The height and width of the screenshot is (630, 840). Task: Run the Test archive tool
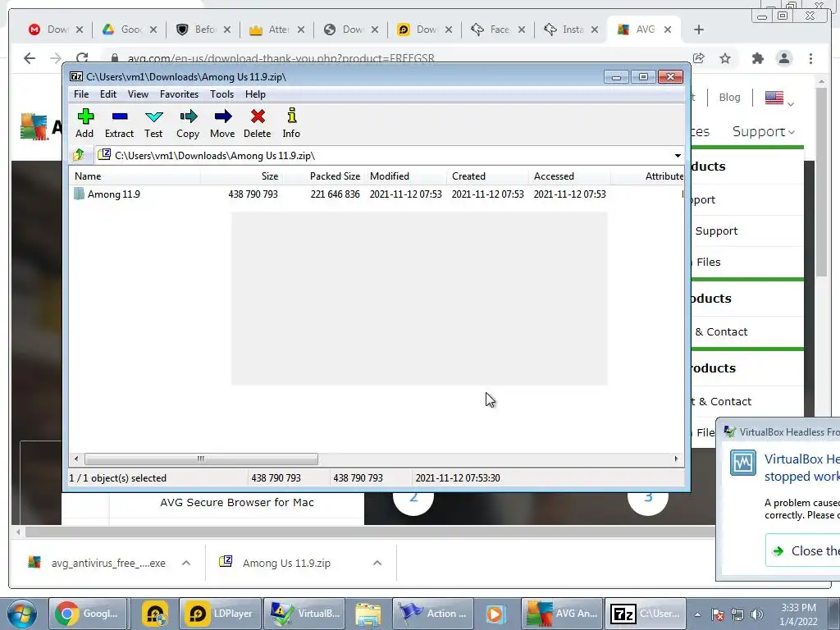(x=153, y=123)
